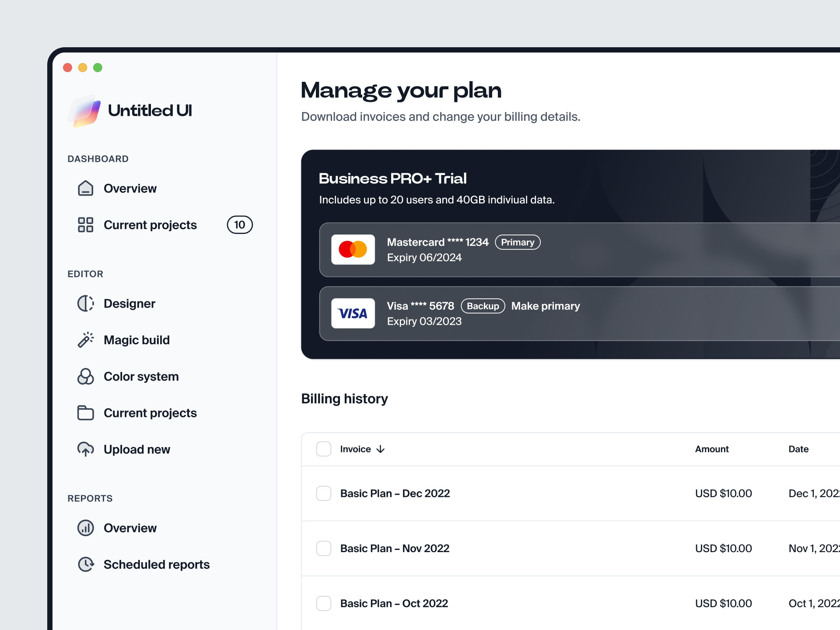Check the Basic Plan – Dec 2022 invoice
This screenshot has height=630, width=840.
324,493
